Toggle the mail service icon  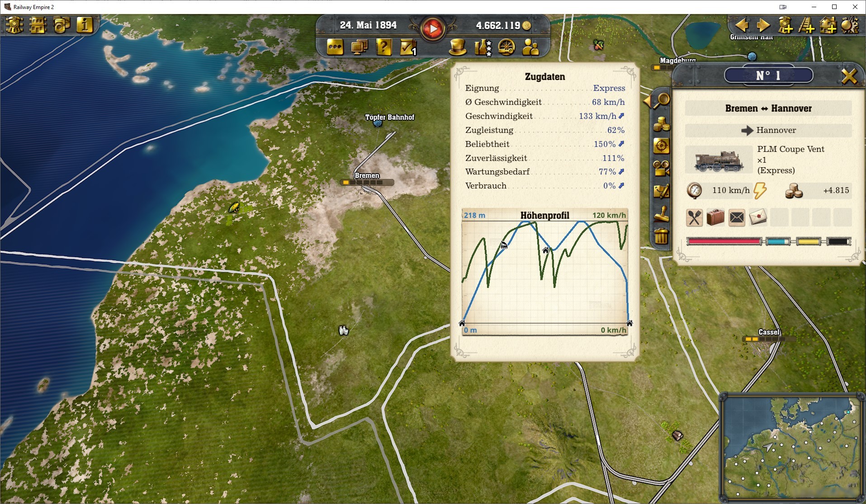point(737,217)
